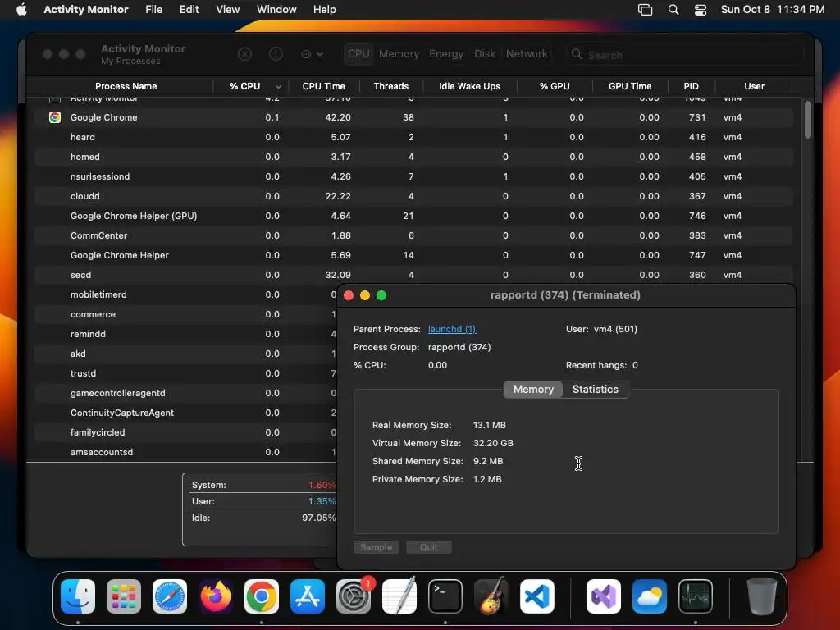Image resolution: width=840 pixels, height=630 pixels.
Task: Switch to the Network tab
Action: point(527,54)
